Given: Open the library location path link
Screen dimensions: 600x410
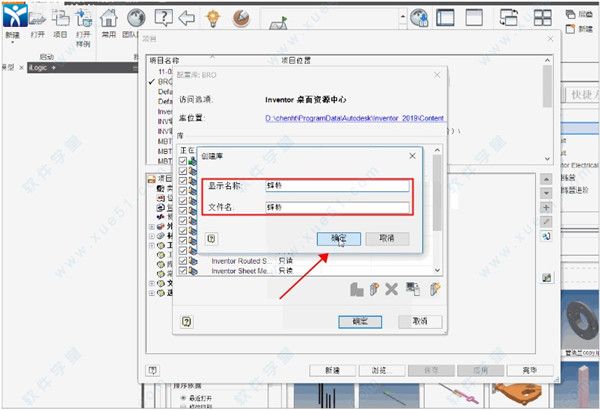Looking at the screenshot, I should (354, 118).
